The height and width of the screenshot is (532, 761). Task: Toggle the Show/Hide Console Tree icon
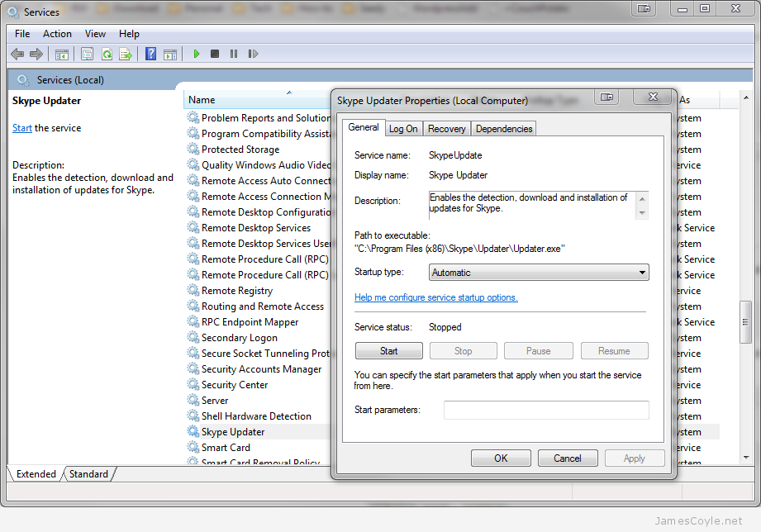pyautogui.click(x=62, y=54)
